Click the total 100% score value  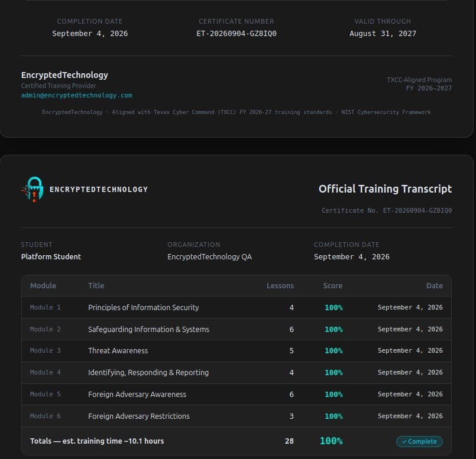[331, 441]
